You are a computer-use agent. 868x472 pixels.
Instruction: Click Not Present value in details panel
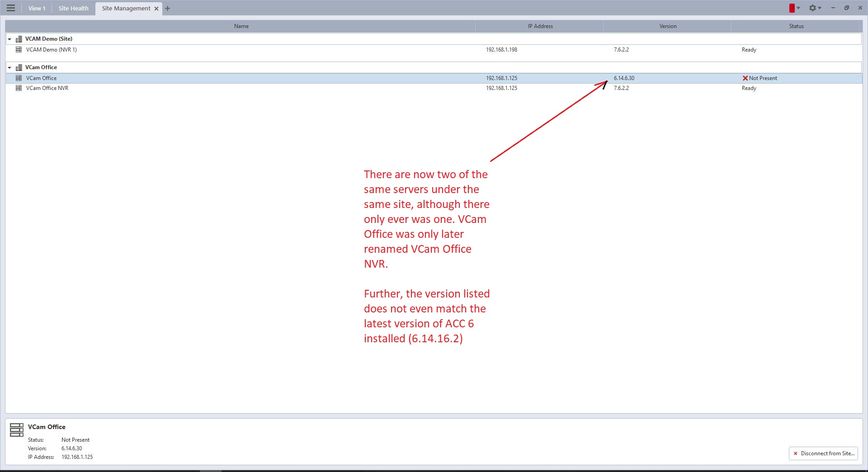[x=75, y=440]
